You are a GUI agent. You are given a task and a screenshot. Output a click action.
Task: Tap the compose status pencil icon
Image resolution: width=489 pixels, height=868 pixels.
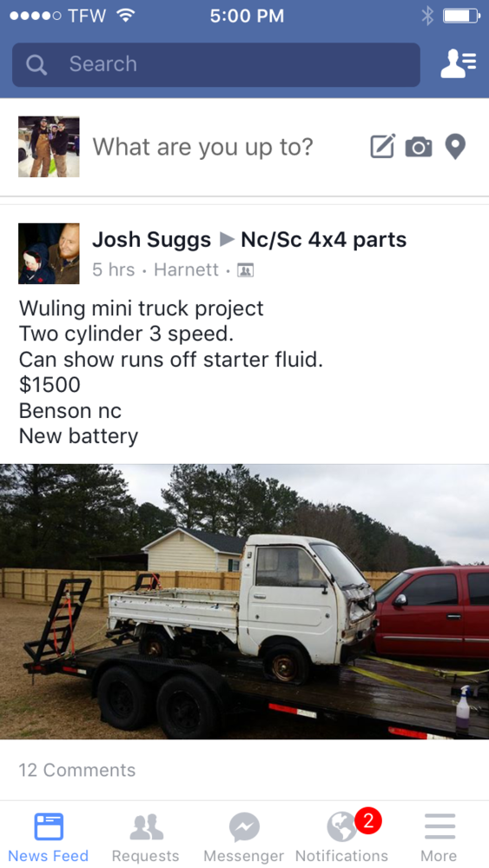(383, 146)
